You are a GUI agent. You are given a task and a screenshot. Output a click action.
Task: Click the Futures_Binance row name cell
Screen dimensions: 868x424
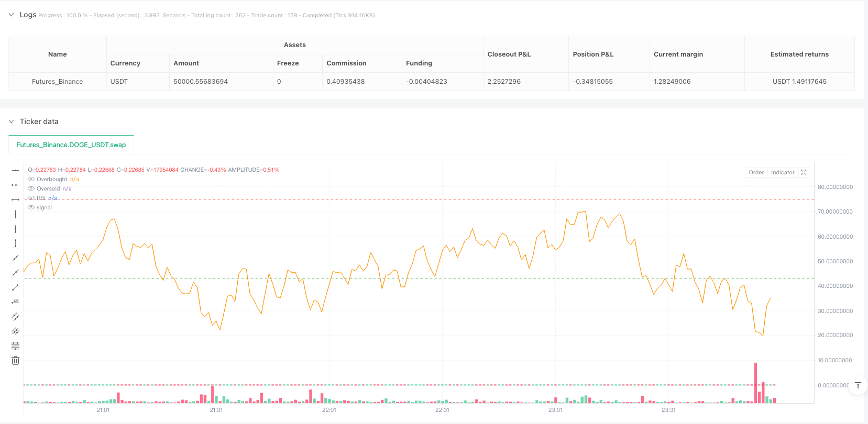[x=58, y=82]
